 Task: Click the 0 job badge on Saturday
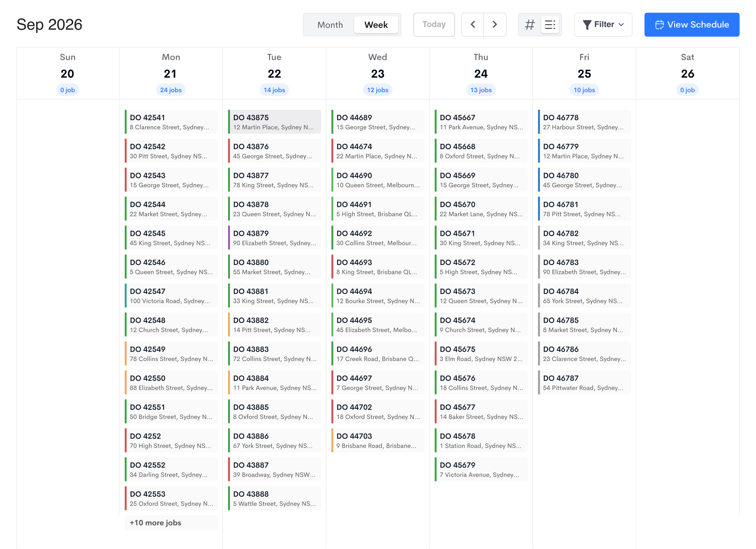[x=687, y=90]
